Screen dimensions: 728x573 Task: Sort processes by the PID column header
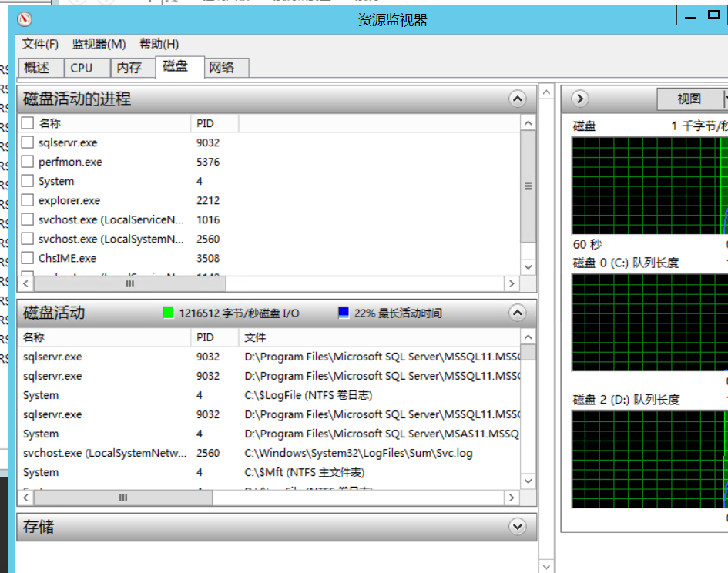[214, 123]
